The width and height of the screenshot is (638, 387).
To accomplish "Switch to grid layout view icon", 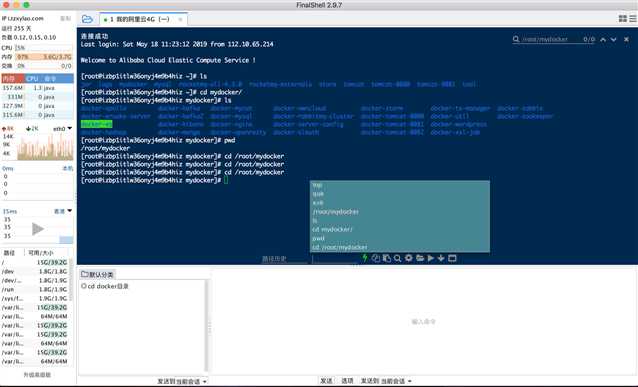I will coord(623,19).
